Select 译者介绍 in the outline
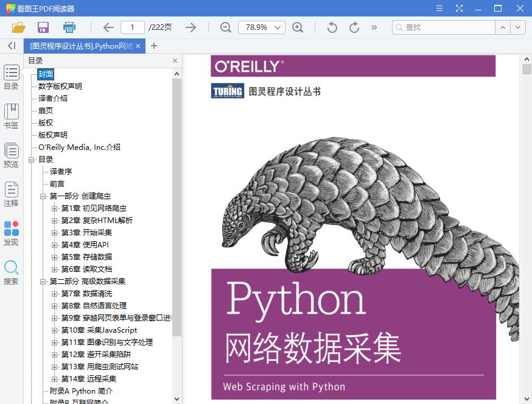This screenshot has height=404, width=532. 52,99
